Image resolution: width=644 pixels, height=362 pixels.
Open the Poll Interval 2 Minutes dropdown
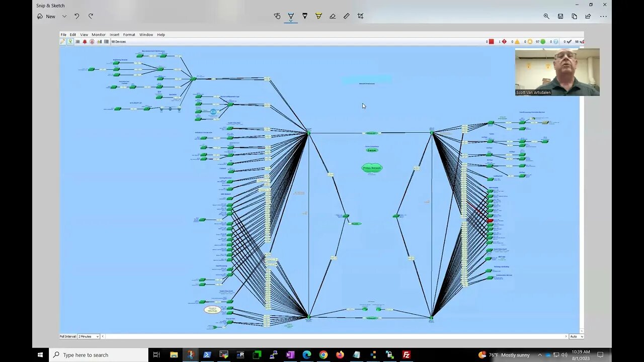pos(89,336)
